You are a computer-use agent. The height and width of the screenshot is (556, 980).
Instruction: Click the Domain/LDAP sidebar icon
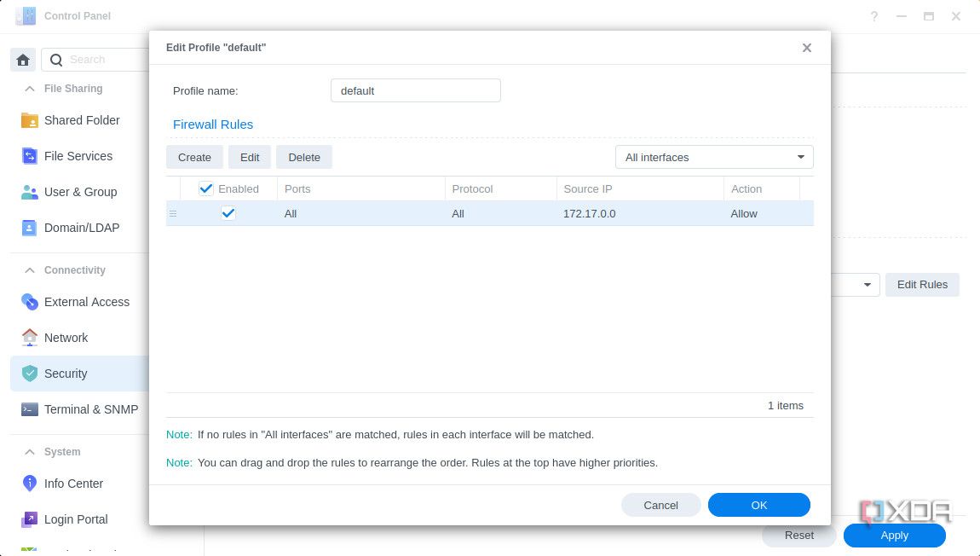[28, 228]
